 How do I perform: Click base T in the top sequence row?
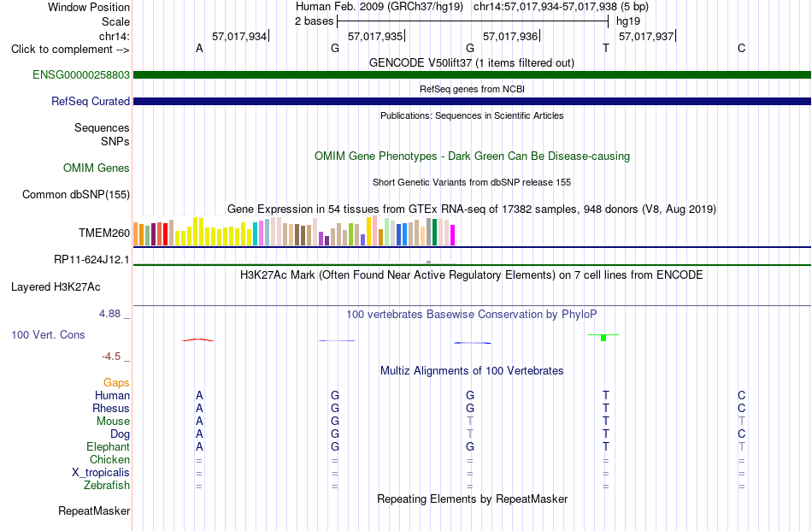point(606,48)
